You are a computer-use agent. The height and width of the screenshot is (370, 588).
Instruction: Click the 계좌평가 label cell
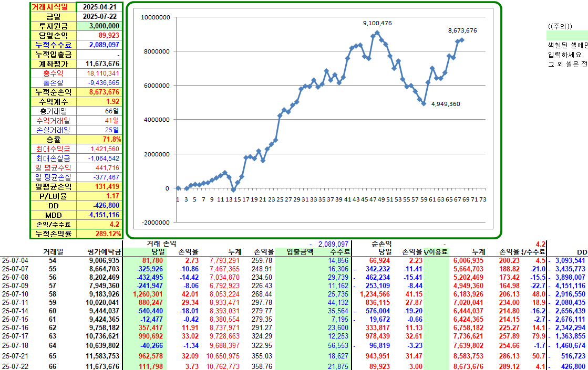coord(53,64)
